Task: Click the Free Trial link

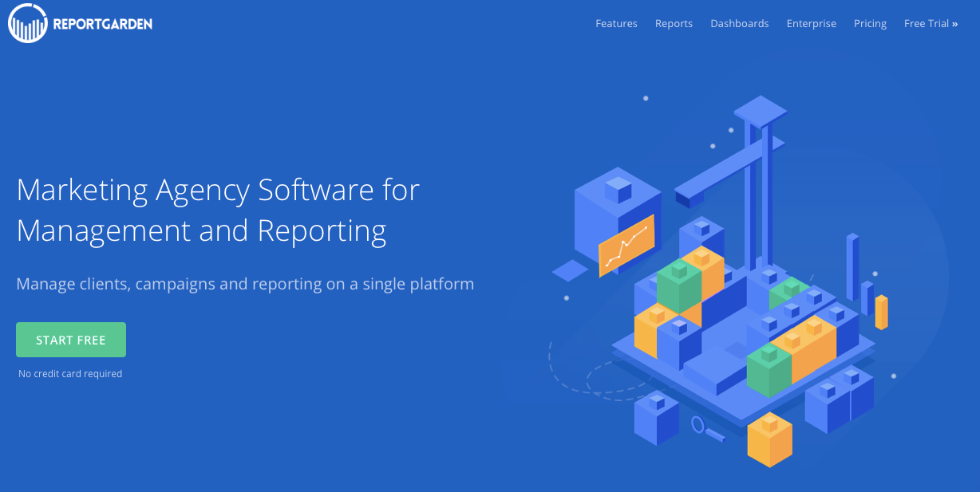Action: [931, 24]
